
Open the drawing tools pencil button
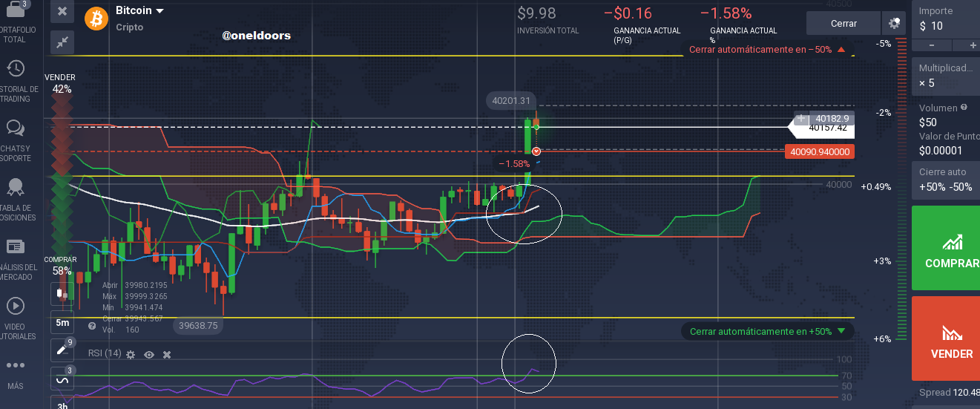tap(62, 350)
